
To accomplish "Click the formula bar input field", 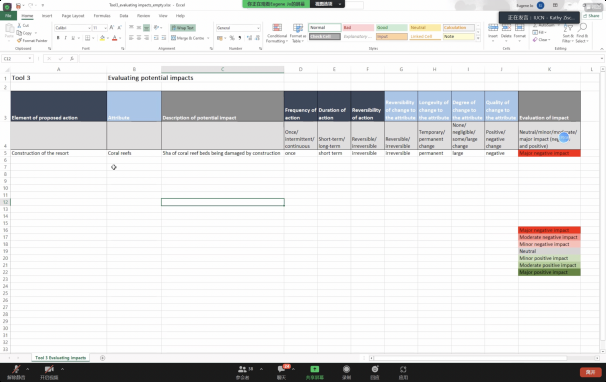I will (340, 58).
